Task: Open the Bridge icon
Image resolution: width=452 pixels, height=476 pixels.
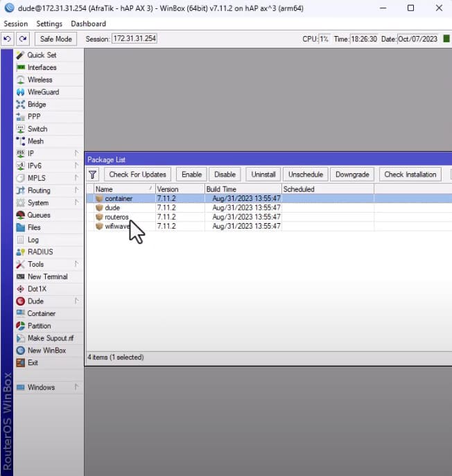Action: pos(20,105)
